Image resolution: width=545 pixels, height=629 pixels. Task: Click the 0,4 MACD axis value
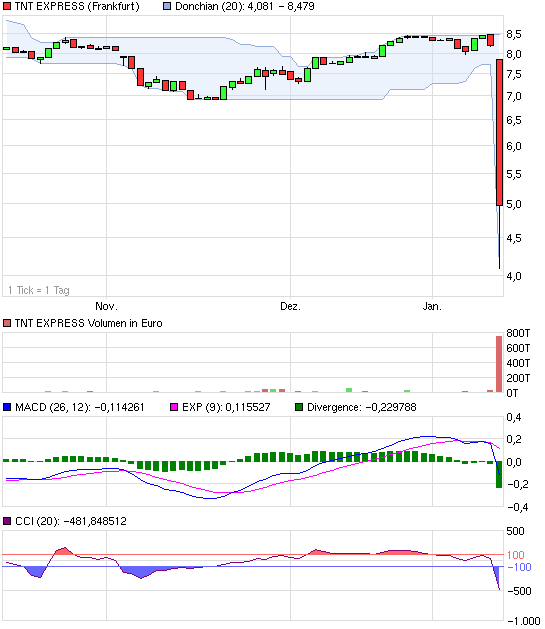pyautogui.click(x=514, y=418)
